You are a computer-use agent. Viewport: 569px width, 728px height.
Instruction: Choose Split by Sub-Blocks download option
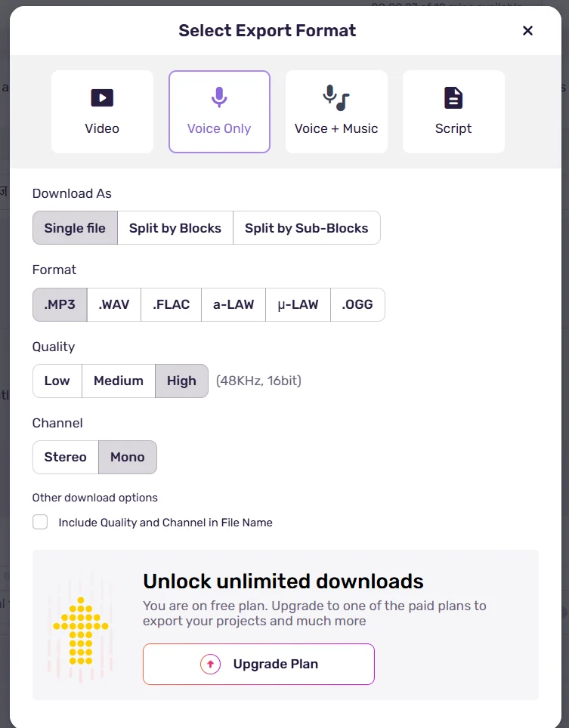pyautogui.click(x=307, y=228)
